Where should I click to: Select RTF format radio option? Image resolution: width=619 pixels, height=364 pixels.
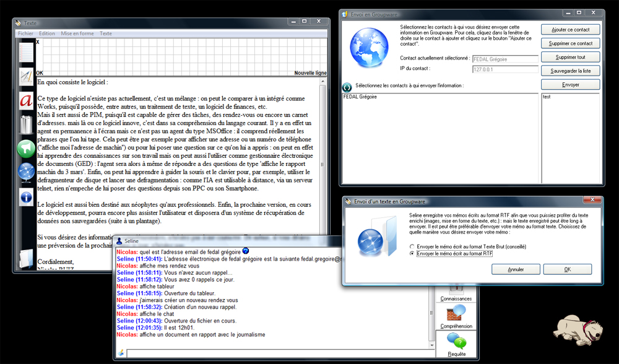pyautogui.click(x=412, y=253)
